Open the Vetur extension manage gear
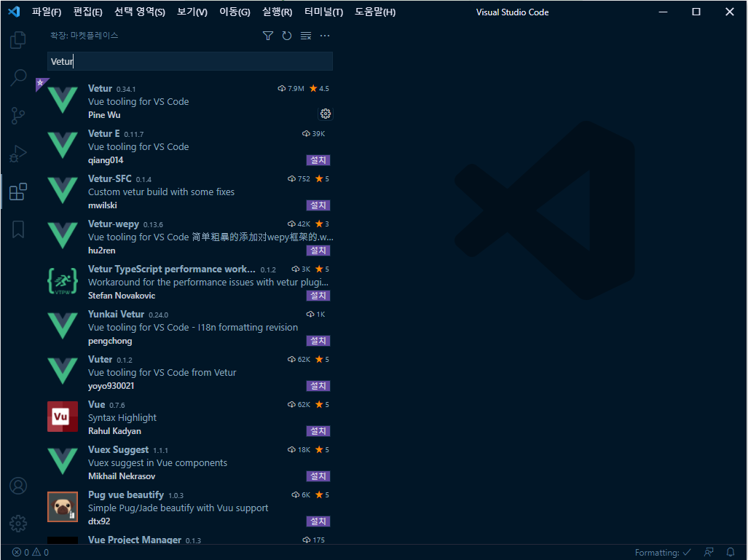748x560 pixels. tap(326, 114)
